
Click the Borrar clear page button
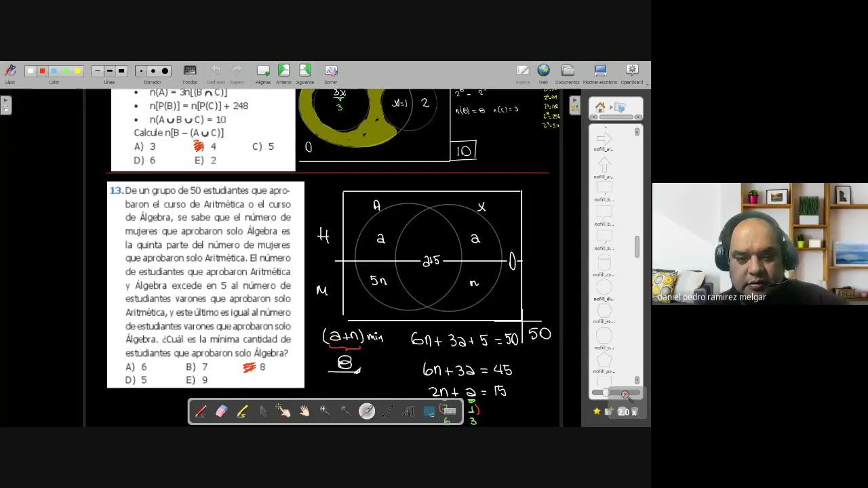pos(331,73)
